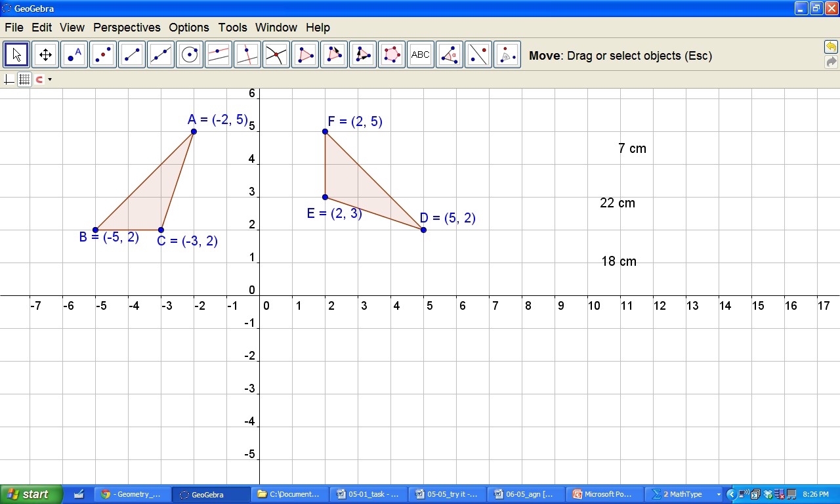Expand the grouped MathType taskbar button
This screenshot has width=840, height=504.
(684, 494)
